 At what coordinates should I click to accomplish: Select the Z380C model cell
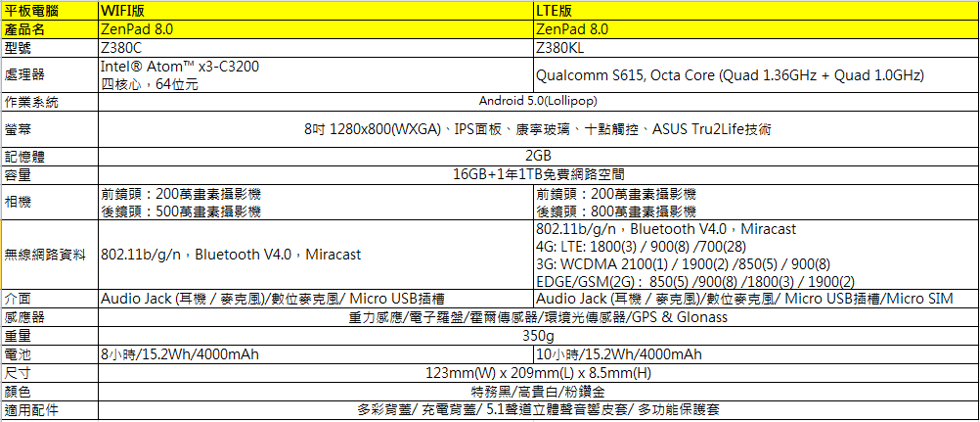pos(316,48)
